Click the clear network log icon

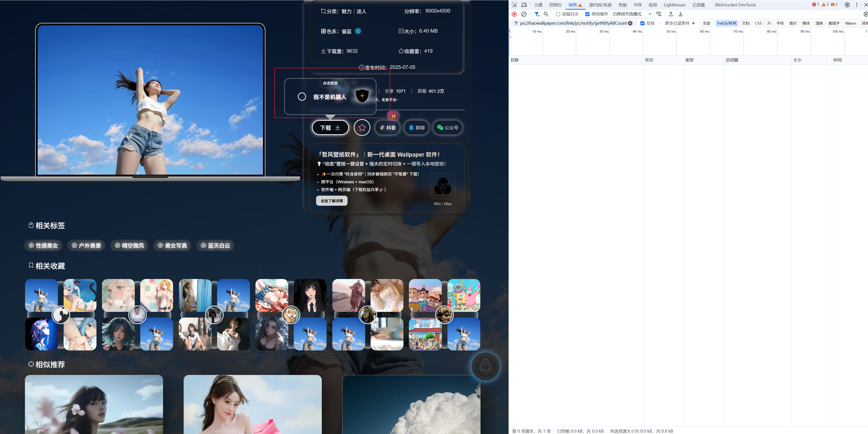[524, 14]
